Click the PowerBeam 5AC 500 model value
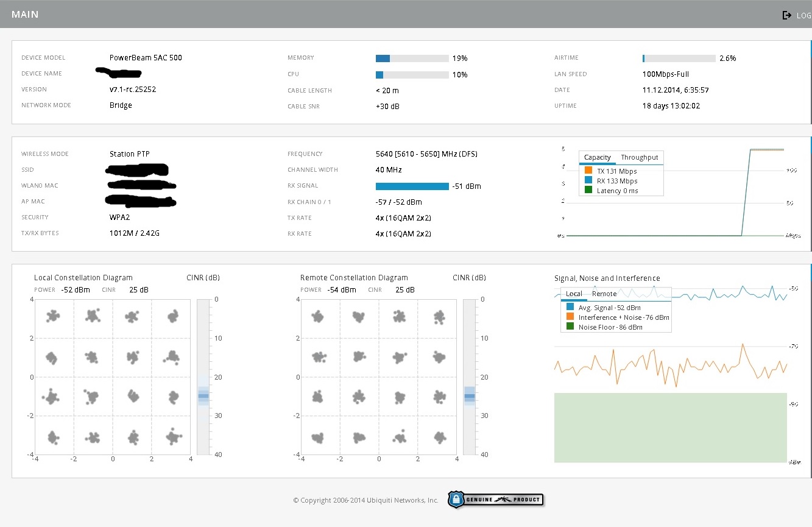Screen dimensions: 812x527 tap(146, 58)
